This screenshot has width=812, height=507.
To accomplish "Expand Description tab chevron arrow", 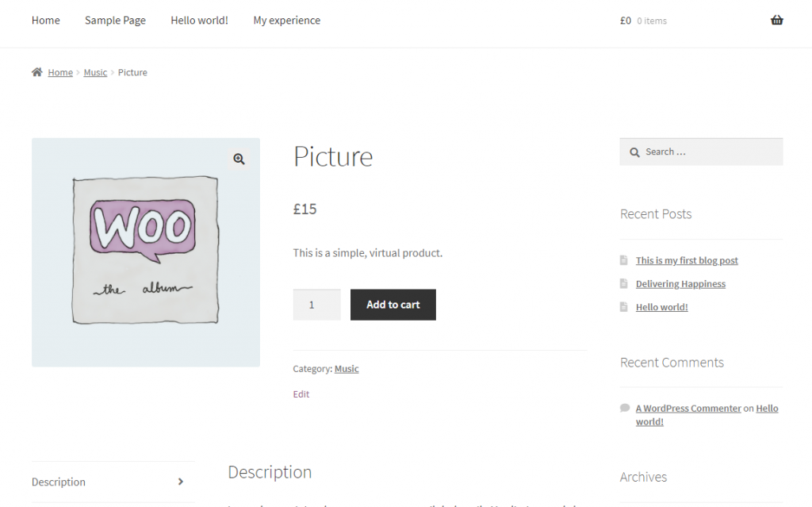I will pyautogui.click(x=180, y=482).
